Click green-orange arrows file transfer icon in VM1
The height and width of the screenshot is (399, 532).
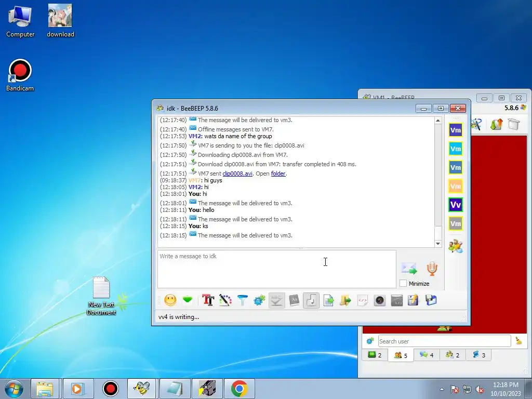pos(496,124)
